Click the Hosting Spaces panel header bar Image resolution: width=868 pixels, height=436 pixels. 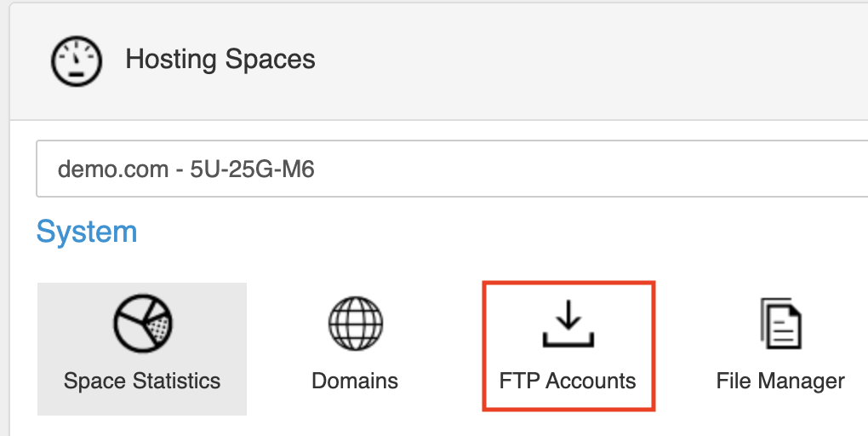(439, 61)
